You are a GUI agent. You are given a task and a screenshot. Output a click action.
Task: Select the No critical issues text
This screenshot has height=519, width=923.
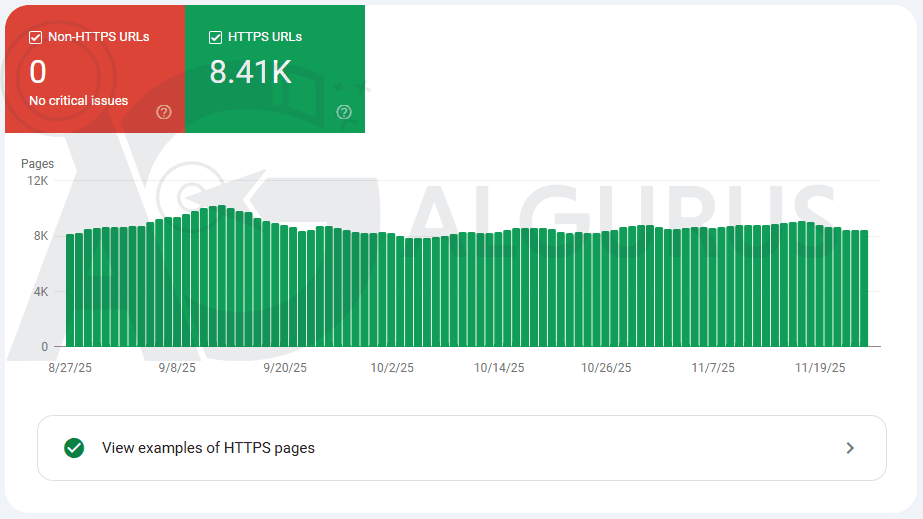(79, 101)
